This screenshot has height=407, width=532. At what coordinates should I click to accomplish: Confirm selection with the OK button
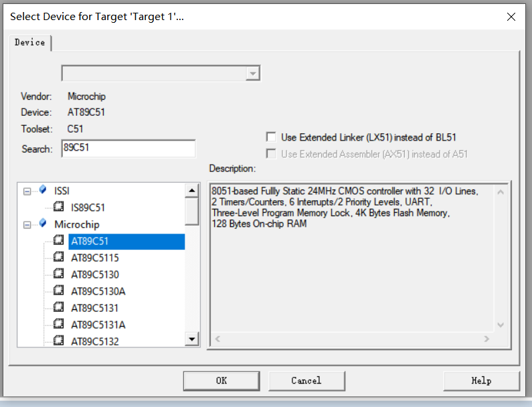pos(221,381)
